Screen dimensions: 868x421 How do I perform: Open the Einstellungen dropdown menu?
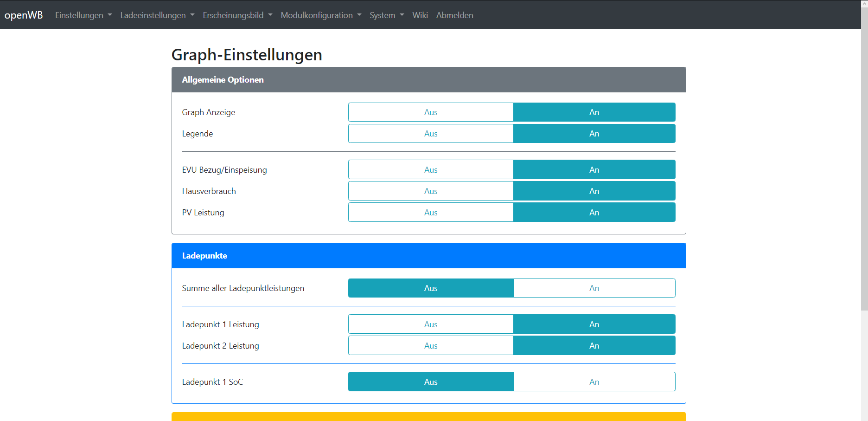coord(83,15)
